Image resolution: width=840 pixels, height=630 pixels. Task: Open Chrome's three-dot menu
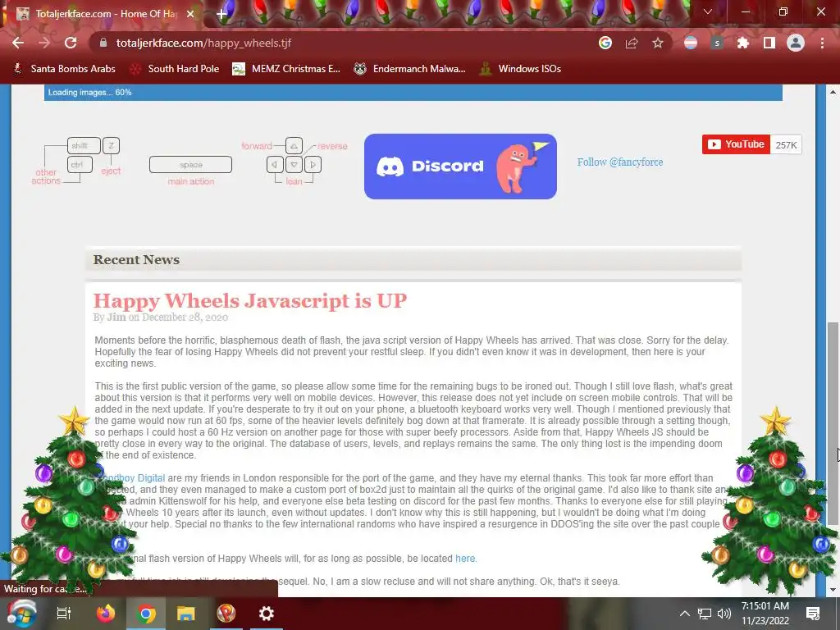tap(822, 43)
